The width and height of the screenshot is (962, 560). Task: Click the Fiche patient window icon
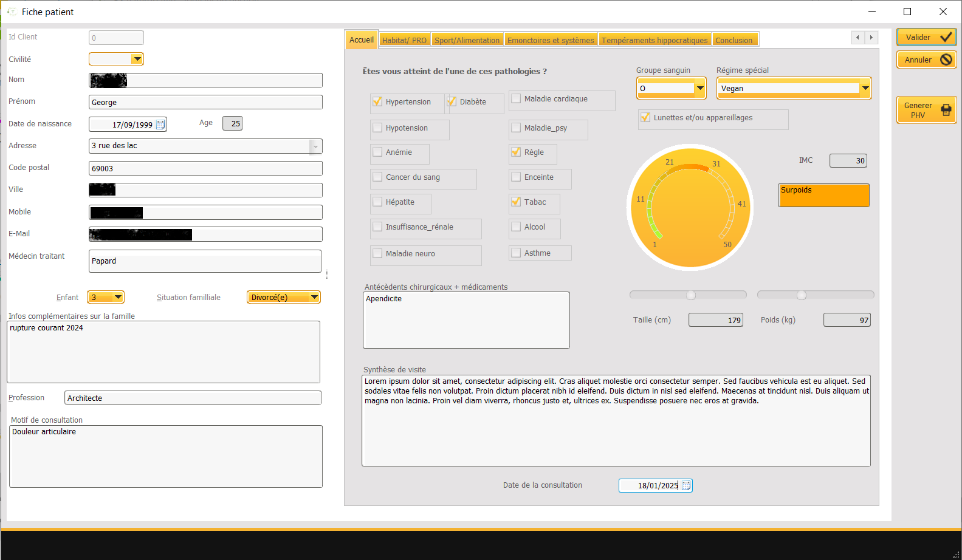coord(12,12)
